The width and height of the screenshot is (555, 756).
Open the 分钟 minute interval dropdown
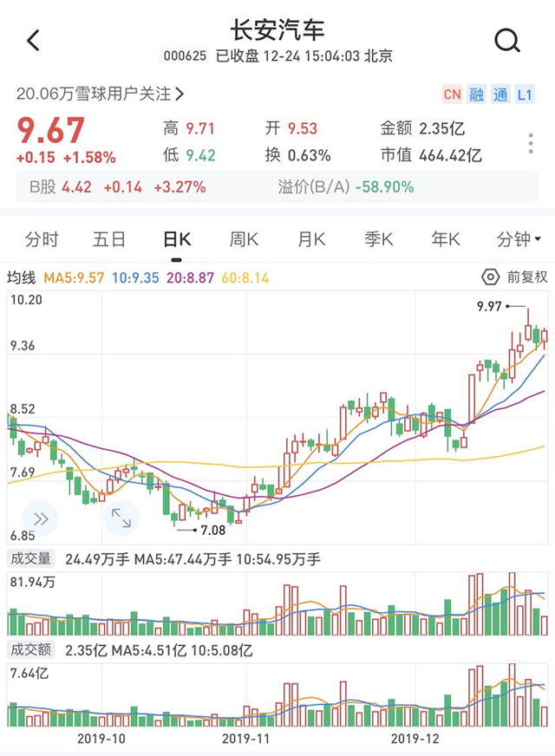[519, 239]
